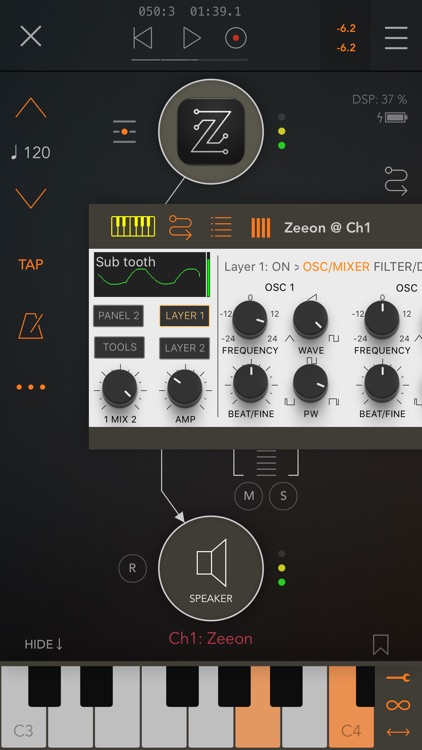Open the Zeeon synth node
The image size is (422, 750).
pyautogui.click(x=211, y=132)
